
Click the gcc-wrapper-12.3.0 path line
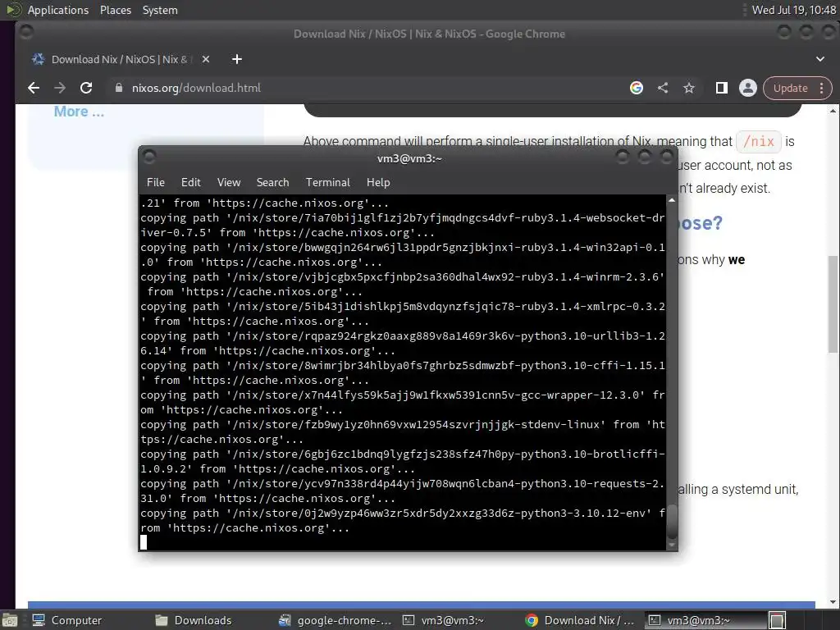[403, 402]
